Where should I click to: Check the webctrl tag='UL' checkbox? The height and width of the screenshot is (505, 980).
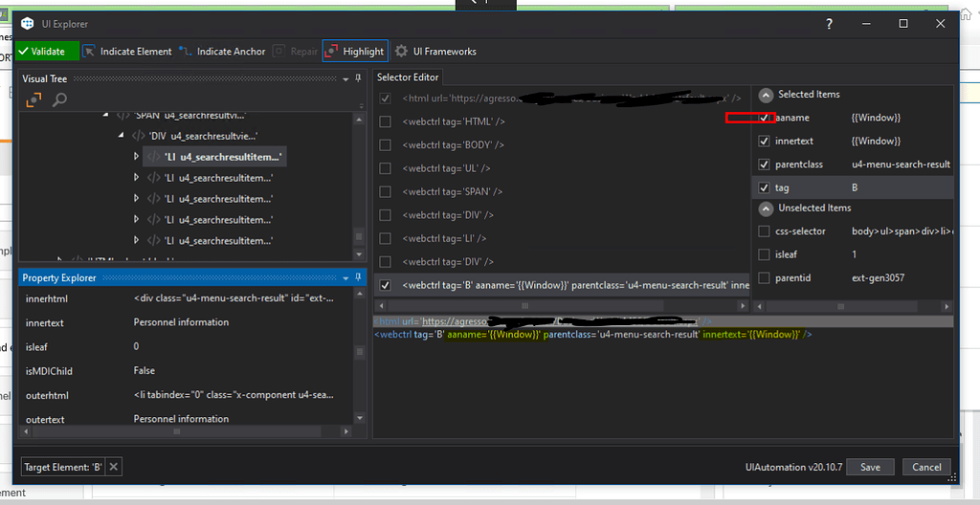click(385, 168)
